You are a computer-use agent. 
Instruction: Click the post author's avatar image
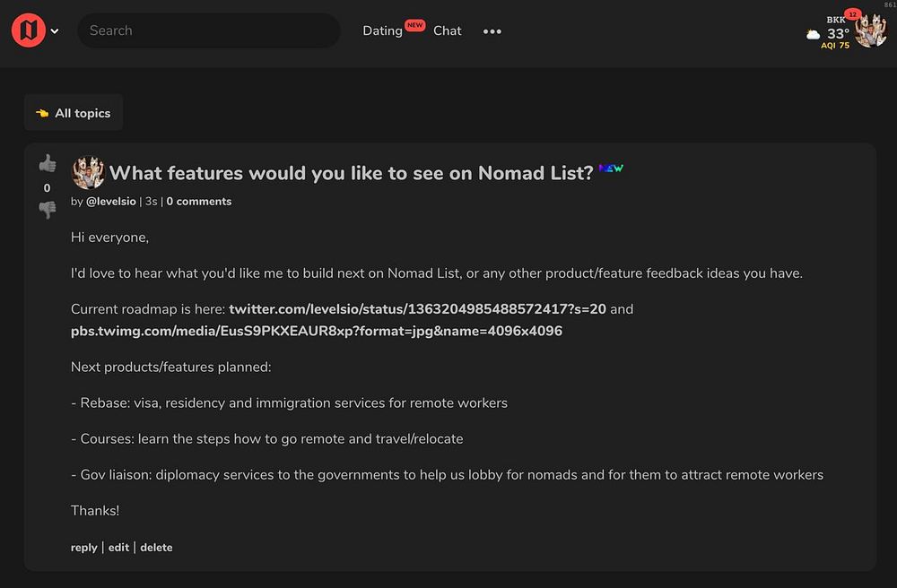[88, 172]
